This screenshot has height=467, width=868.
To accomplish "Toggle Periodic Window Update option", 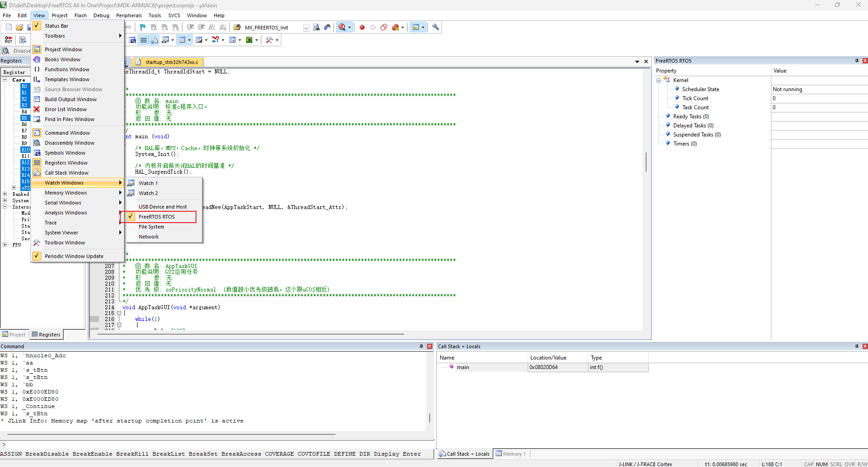I will (x=78, y=256).
